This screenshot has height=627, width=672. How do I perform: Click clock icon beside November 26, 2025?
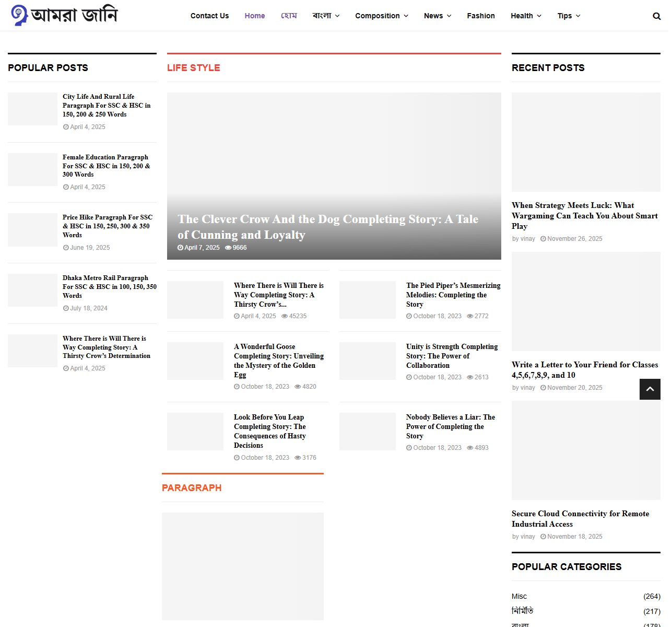point(543,239)
